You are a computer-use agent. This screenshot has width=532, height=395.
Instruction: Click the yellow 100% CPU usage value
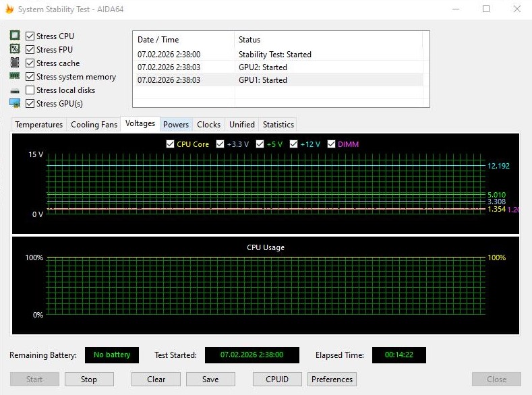click(x=497, y=257)
